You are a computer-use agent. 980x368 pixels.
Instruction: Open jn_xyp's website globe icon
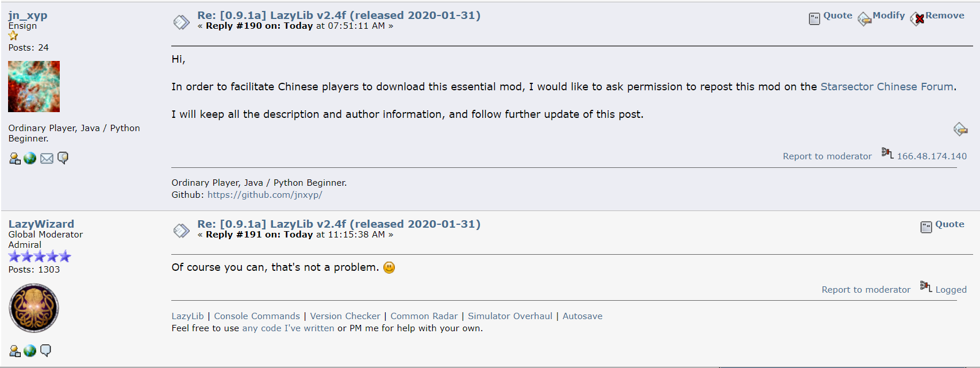click(30, 158)
